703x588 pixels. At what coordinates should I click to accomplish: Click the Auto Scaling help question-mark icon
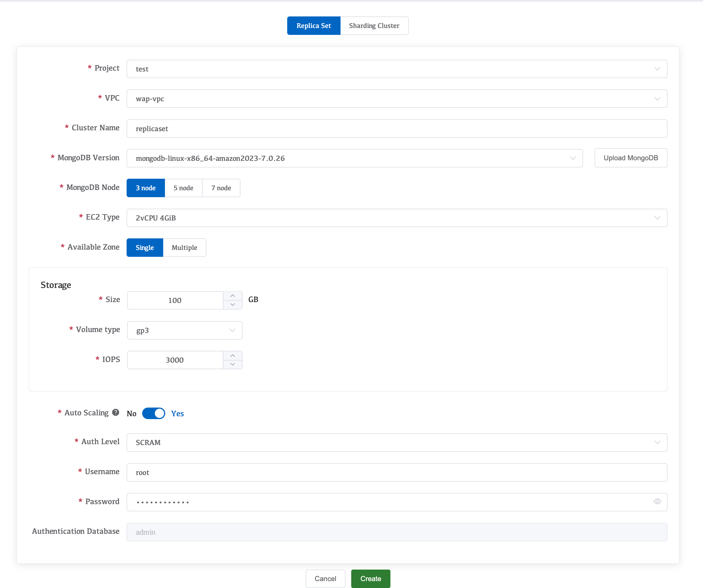(x=116, y=412)
